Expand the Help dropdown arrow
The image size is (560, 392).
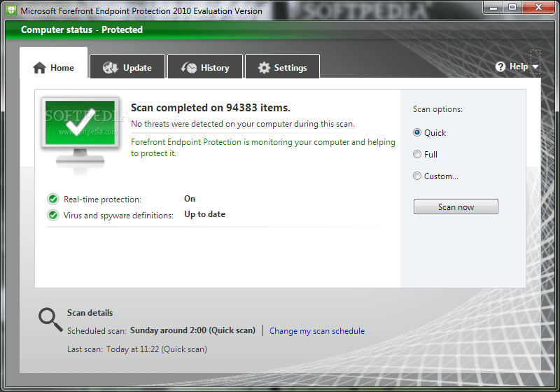[x=535, y=66]
